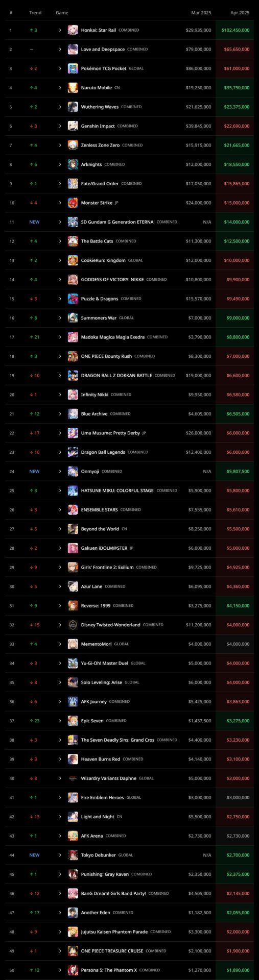Viewport: 259px width, 980px height.
Task: Click the Pokémon TCG Pocket app icon
Action: click(x=73, y=68)
